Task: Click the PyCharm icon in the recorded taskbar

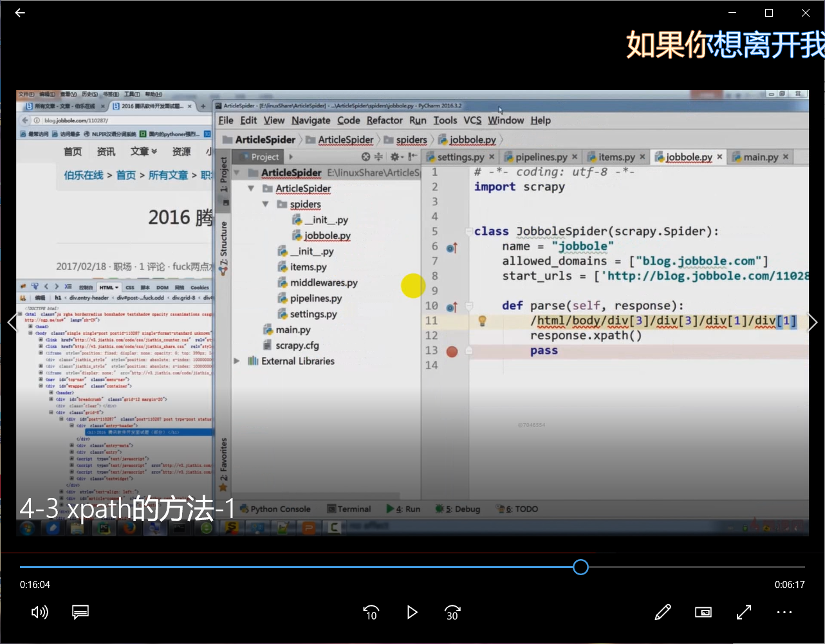Action: pos(103,528)
